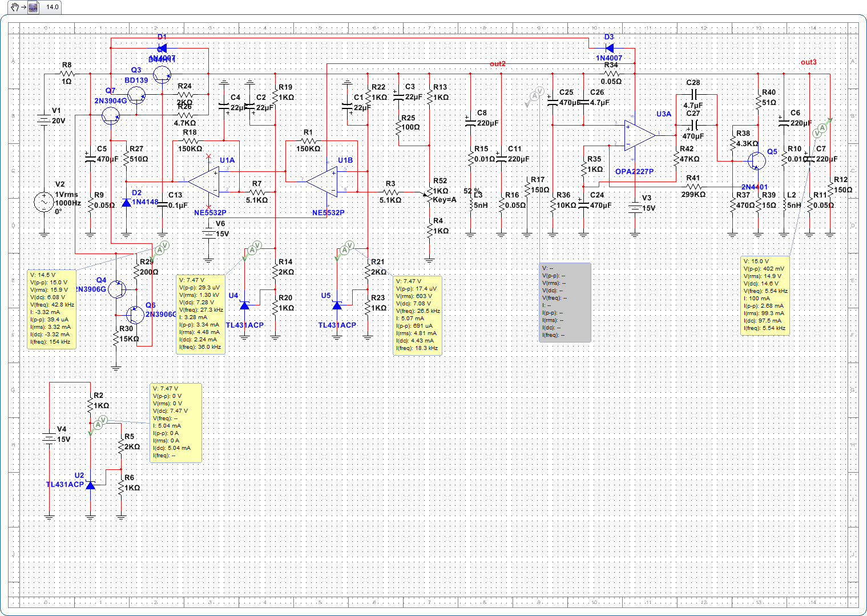
Task: Select the R18 150KΩ resistor
Action: [189, 140]
